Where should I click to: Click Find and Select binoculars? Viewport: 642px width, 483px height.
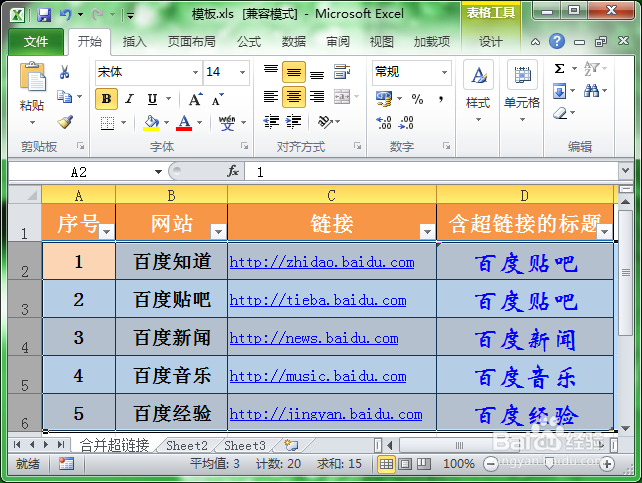coord(592,90)
